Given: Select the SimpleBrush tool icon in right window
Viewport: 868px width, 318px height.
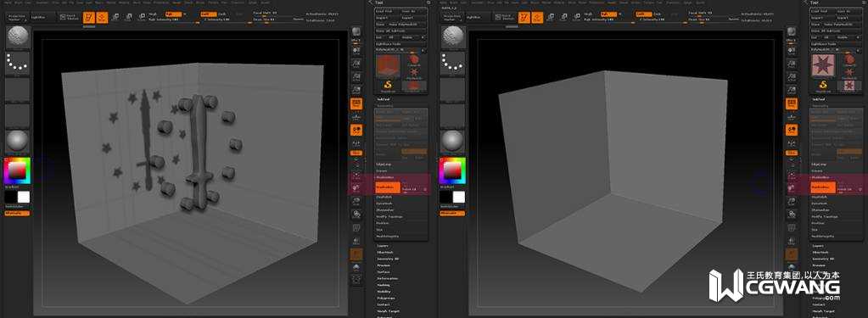Looking at the screenshot, I should tap(824, 85).
